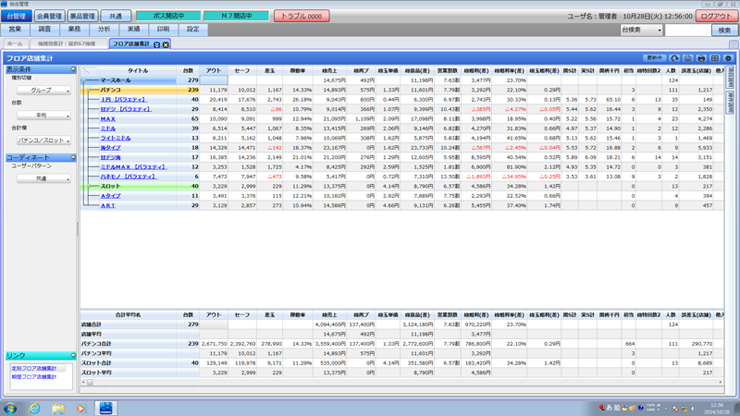The width and height of the screenshot is (740, 416).
Task: Click the printer icon in panel header
Action: pyautogui.click(x=701, y=58)
